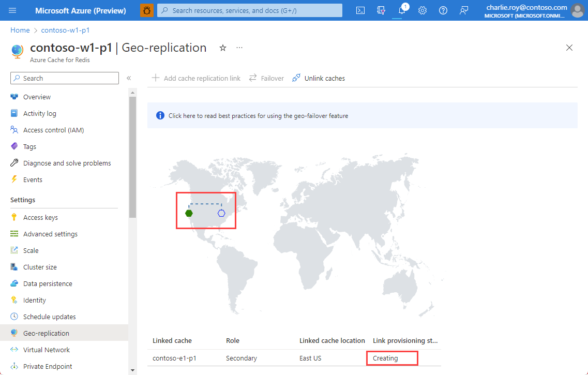Open portal settings via the gear icon
588x375 pixels.
423,10
